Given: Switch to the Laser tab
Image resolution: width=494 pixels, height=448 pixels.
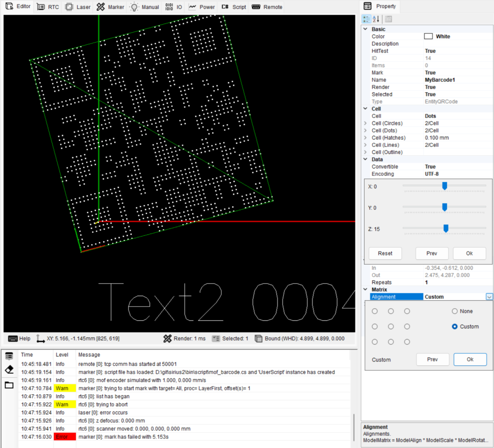Looking at the screenshot, I should click(78, 7).
